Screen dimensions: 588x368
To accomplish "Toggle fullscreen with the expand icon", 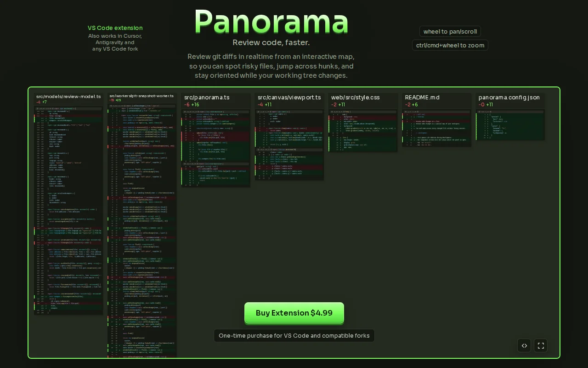I will click(541, 345).
